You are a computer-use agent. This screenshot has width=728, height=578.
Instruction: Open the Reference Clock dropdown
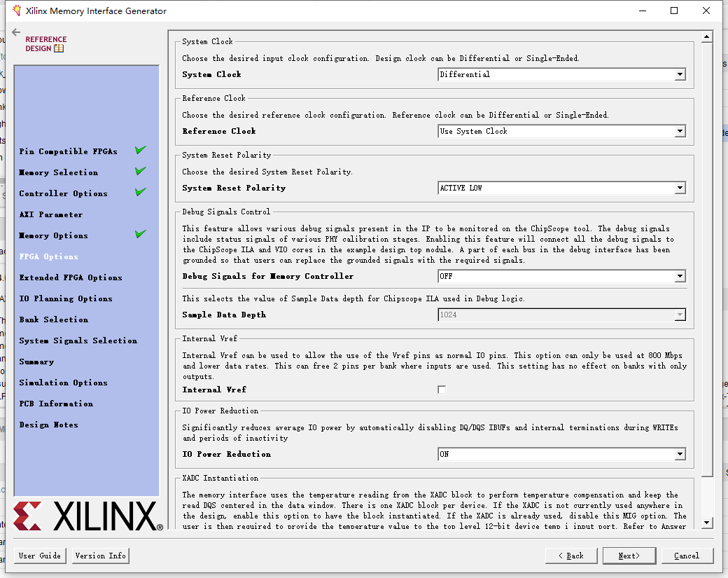point(562,131)
